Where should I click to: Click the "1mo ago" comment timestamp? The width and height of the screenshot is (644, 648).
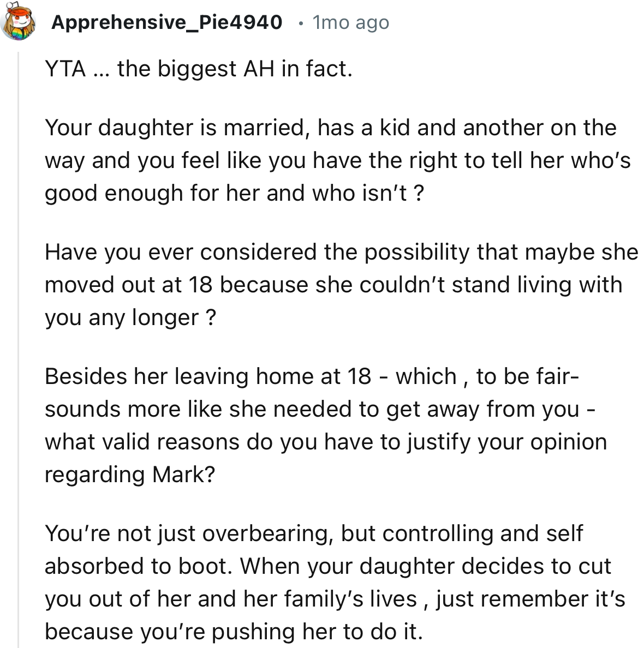click(x=351, y=22)
